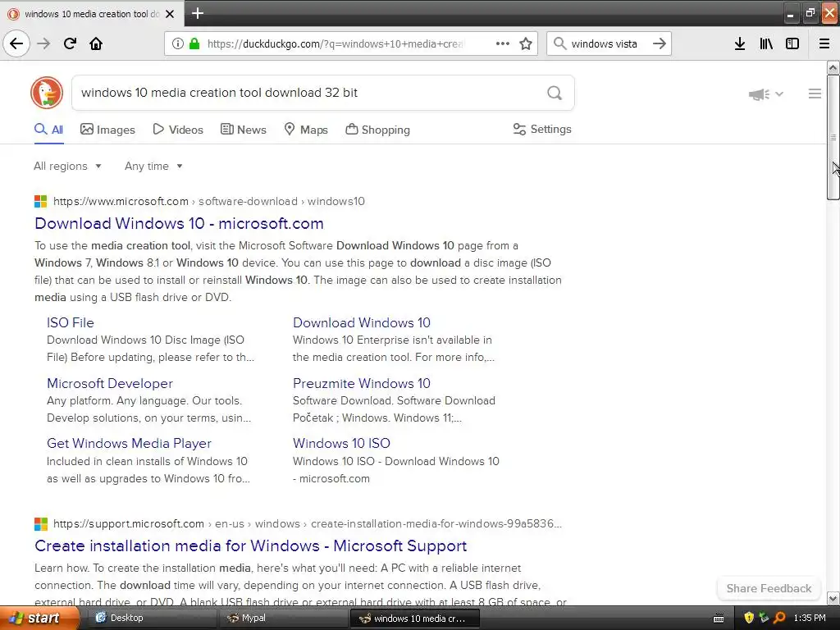
Task: Open the Microsoft Developer sublink
Action: (x=110, y=383)
